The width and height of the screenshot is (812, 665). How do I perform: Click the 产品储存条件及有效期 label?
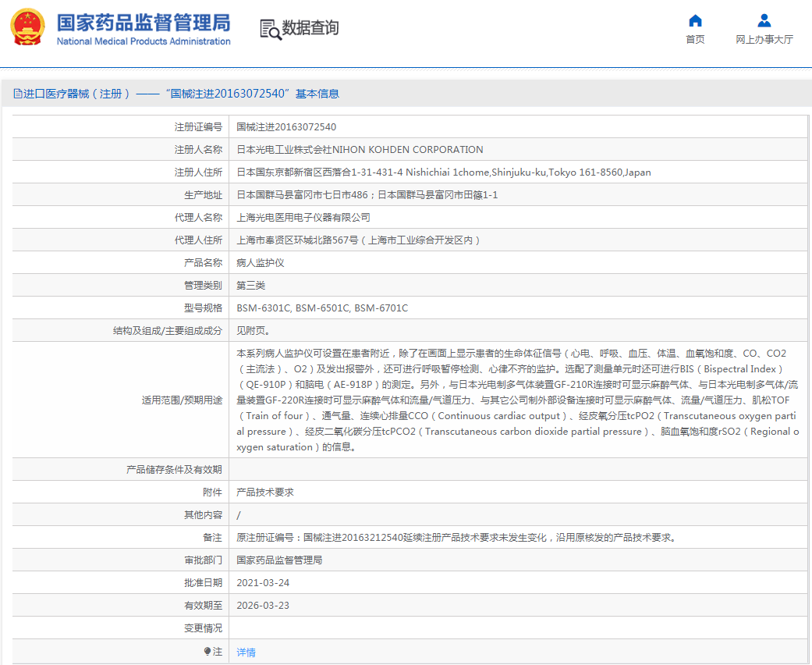(175, 470)
